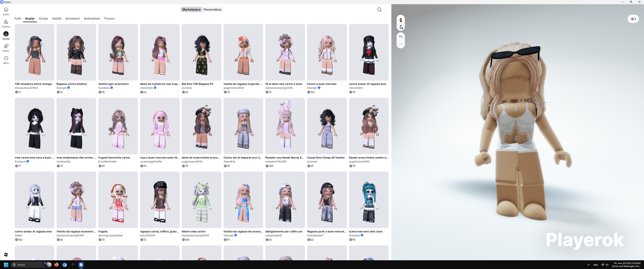
Task: Select the scena moe emo vkei ciano thumbnail
Action: pos(369,200)
